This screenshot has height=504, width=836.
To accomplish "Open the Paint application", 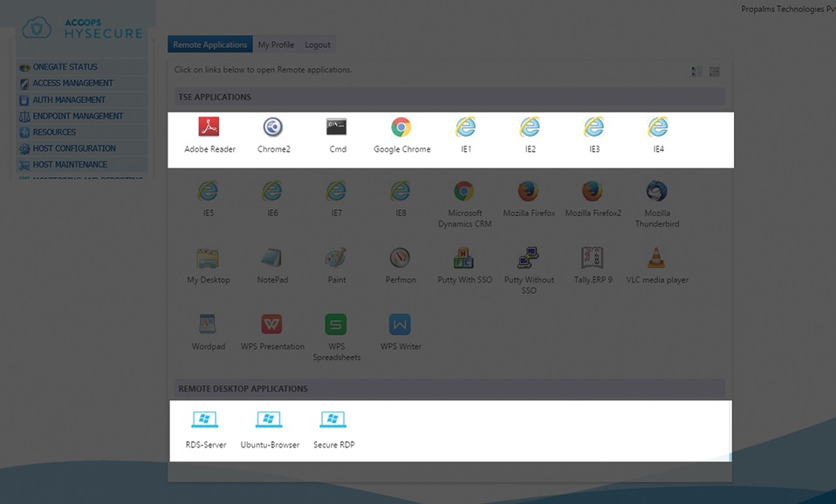I will (x=336, y=258).
